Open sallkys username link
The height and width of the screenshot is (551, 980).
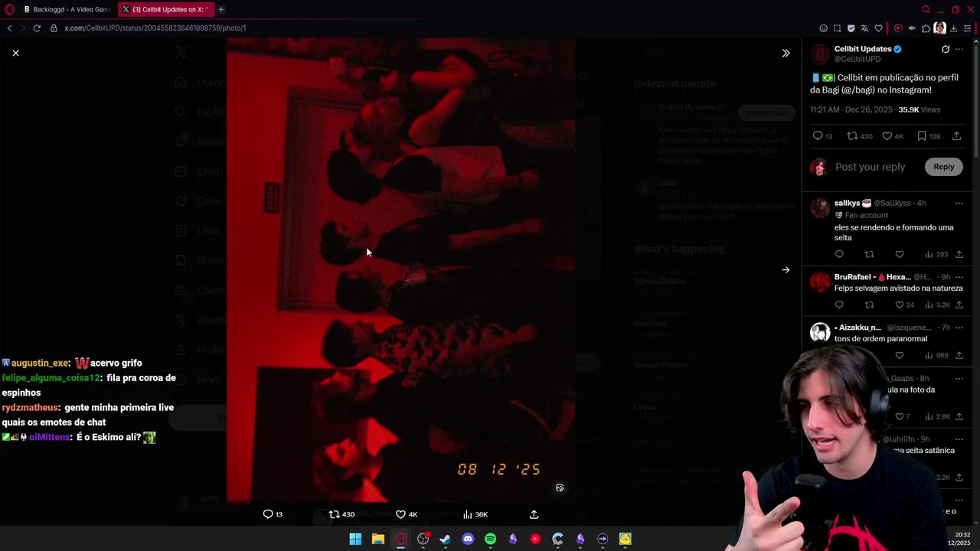[852, 203]
